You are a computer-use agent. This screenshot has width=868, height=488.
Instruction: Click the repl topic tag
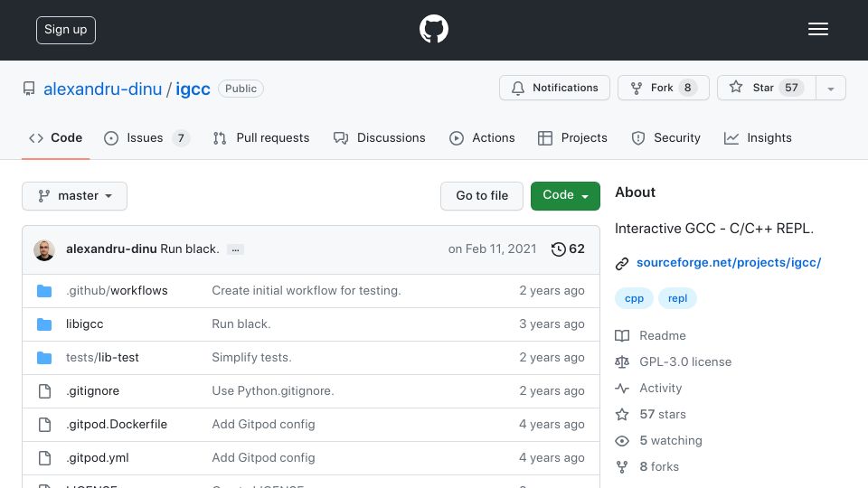coord(677,299)
